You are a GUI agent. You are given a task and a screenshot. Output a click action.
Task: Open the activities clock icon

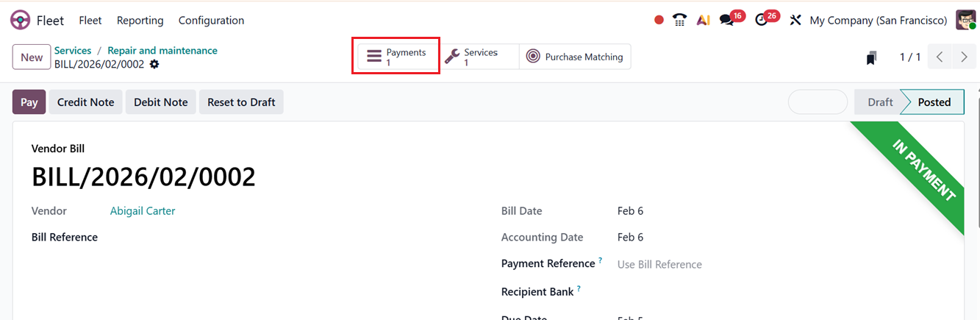click(x=762, y=21)
